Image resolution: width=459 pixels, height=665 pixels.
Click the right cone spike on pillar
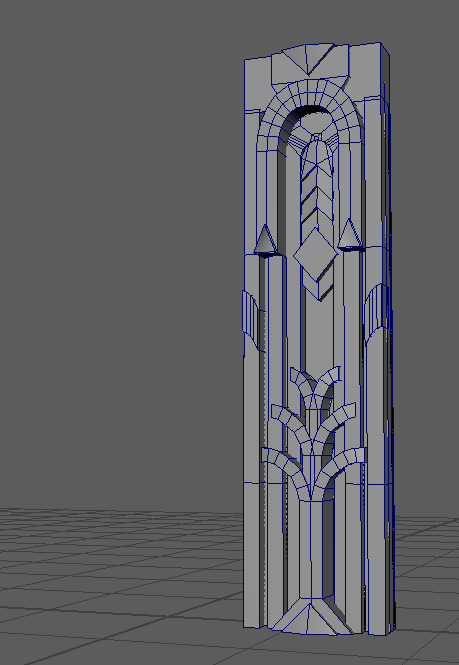(x=349, y=234)
